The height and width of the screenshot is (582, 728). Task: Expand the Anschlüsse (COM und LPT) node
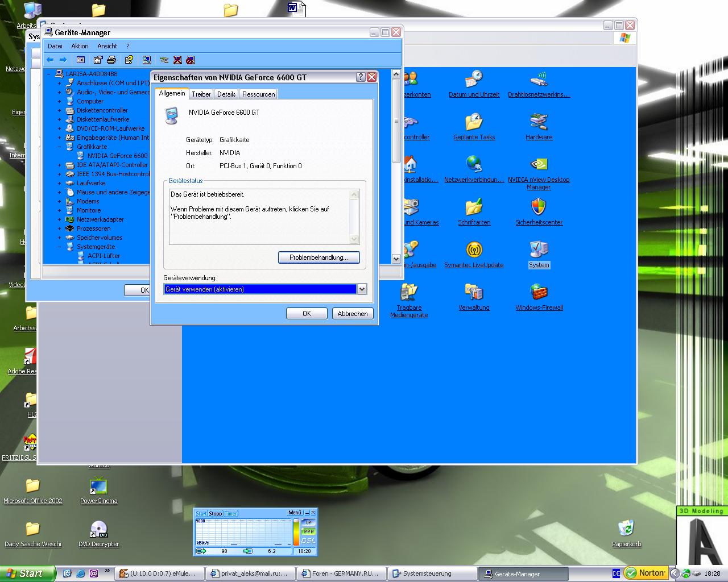point(59,83)
